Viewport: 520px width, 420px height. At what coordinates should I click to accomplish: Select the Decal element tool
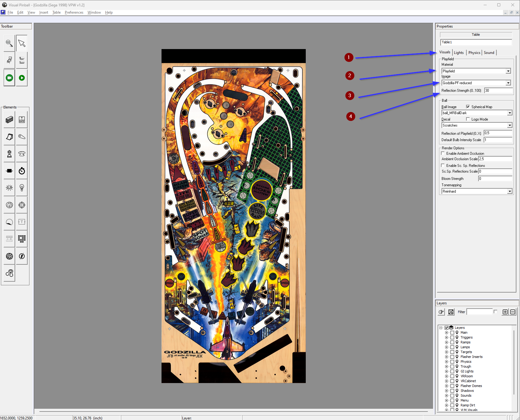(x=9, y=222)
